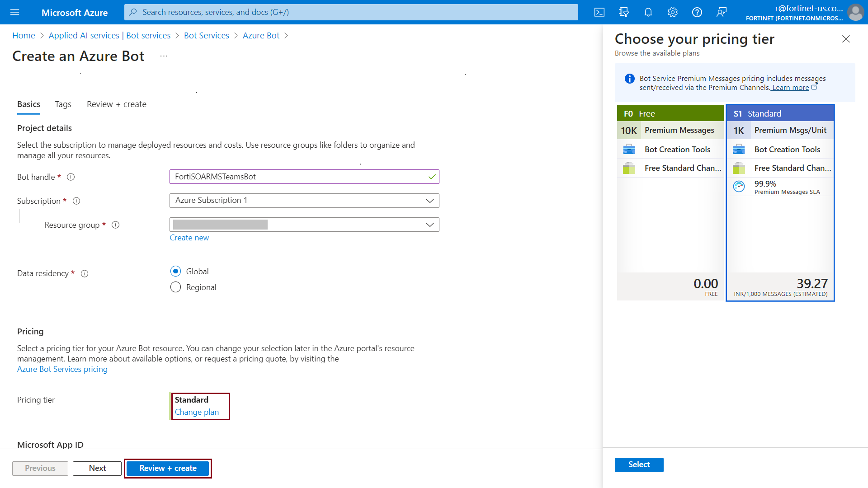Choose the F0 Free pricing tier card
868x488 pixels.
tap(670, 203)
